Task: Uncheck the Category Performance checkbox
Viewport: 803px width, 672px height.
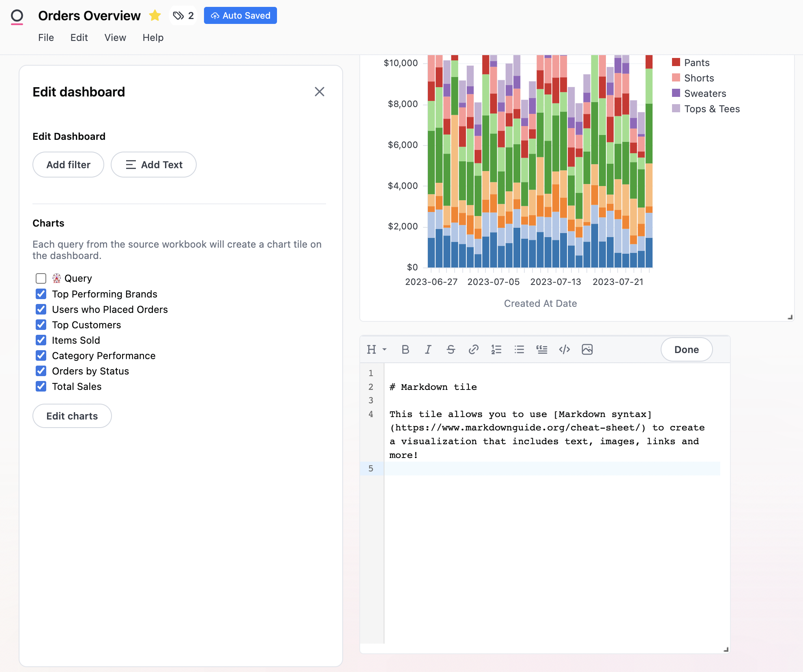Action: pos(41,355)
